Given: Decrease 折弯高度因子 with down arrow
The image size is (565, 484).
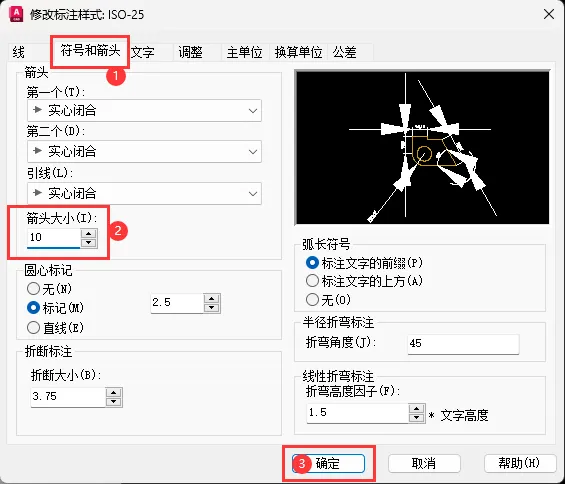Looking at the screenshot, I should (x=417, y=418).
